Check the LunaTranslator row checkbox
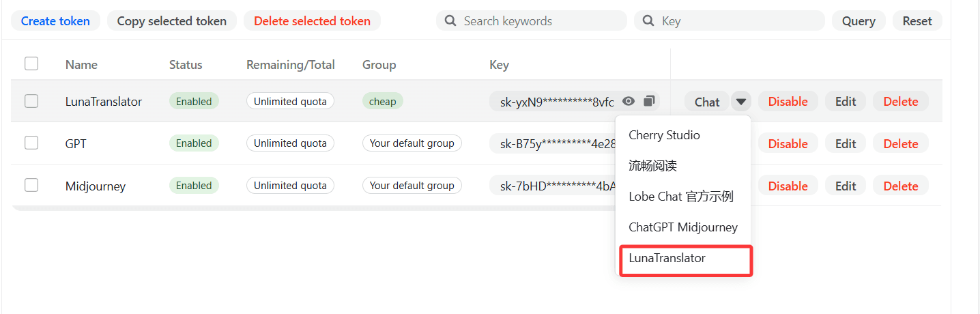The image size is (980, 314). point(31,101)
